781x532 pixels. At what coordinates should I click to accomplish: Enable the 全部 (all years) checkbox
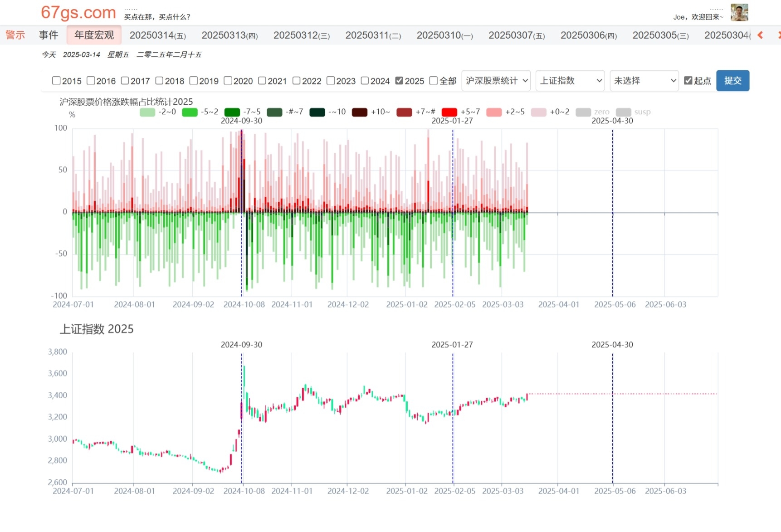434,81
